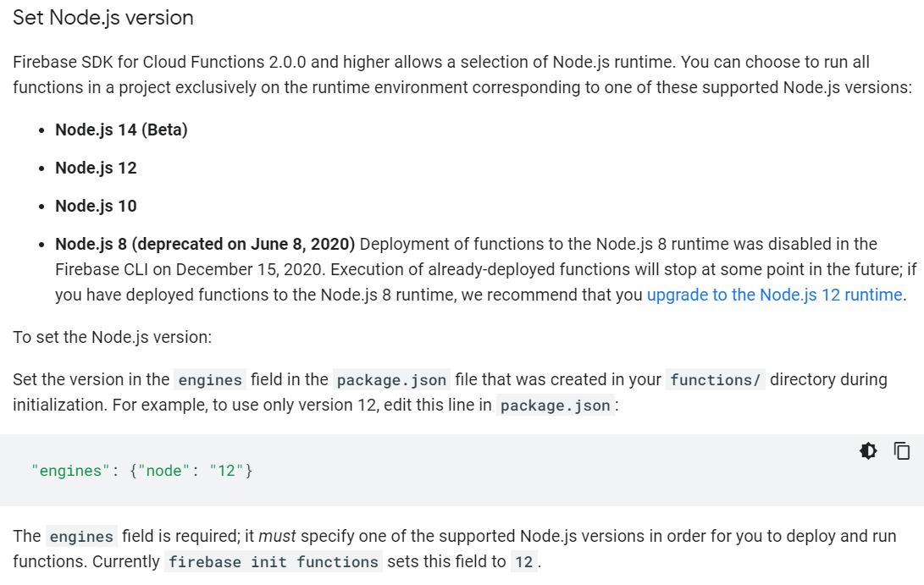The height and width of the screenshot is (585, 924).
Task: Click the package.json code followed by a colon
Action: tap(555, 406)
